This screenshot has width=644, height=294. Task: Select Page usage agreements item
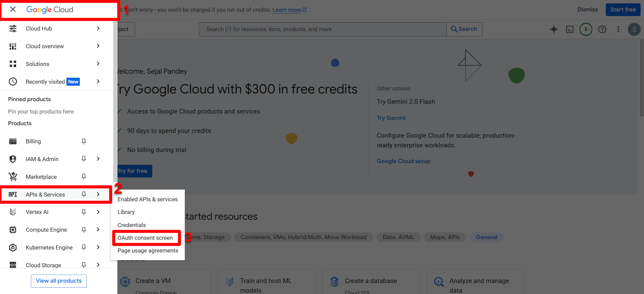click(148, 250)
